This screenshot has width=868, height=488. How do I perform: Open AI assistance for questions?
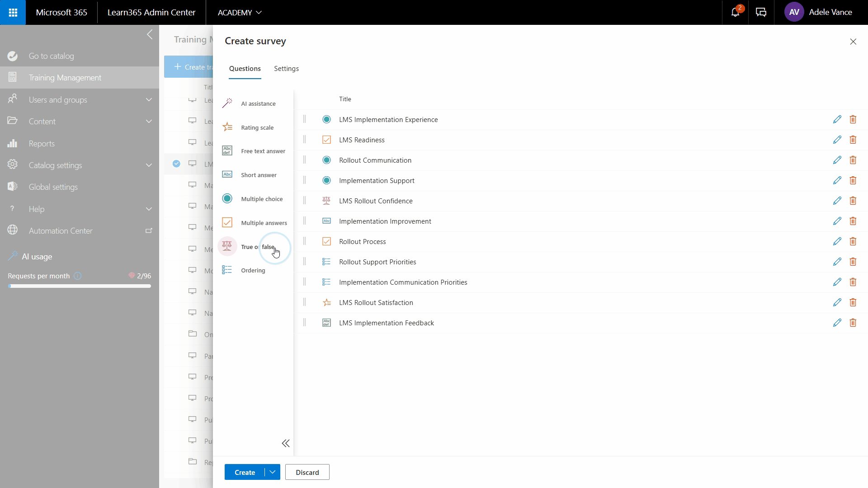[x=253, y=103]
